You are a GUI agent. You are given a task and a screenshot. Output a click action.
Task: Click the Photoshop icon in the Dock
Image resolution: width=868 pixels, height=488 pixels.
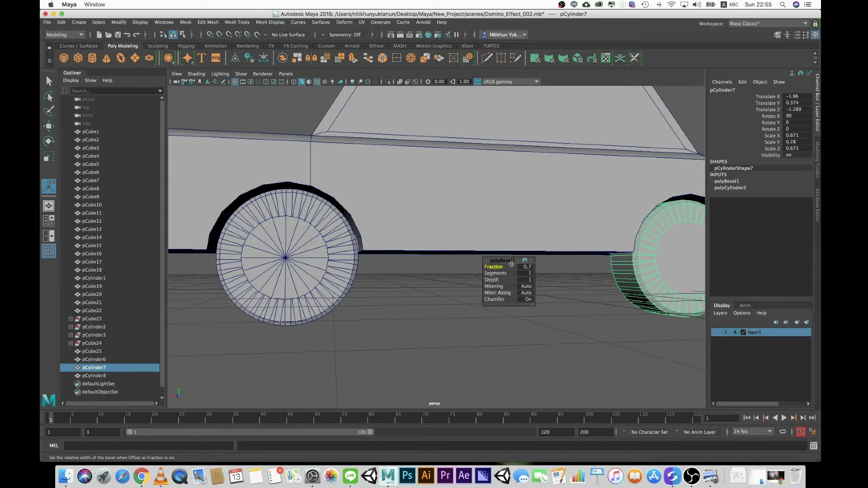tap(407, 476)
